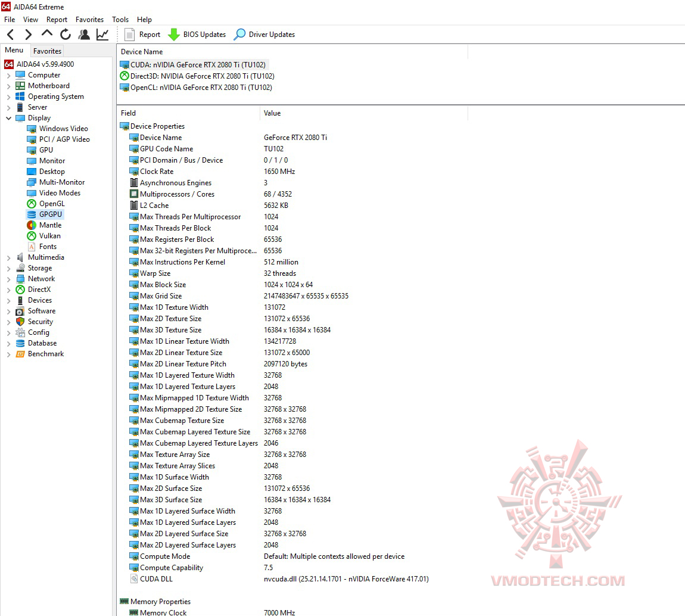Go up one level with Up arrow

(46, 33)
